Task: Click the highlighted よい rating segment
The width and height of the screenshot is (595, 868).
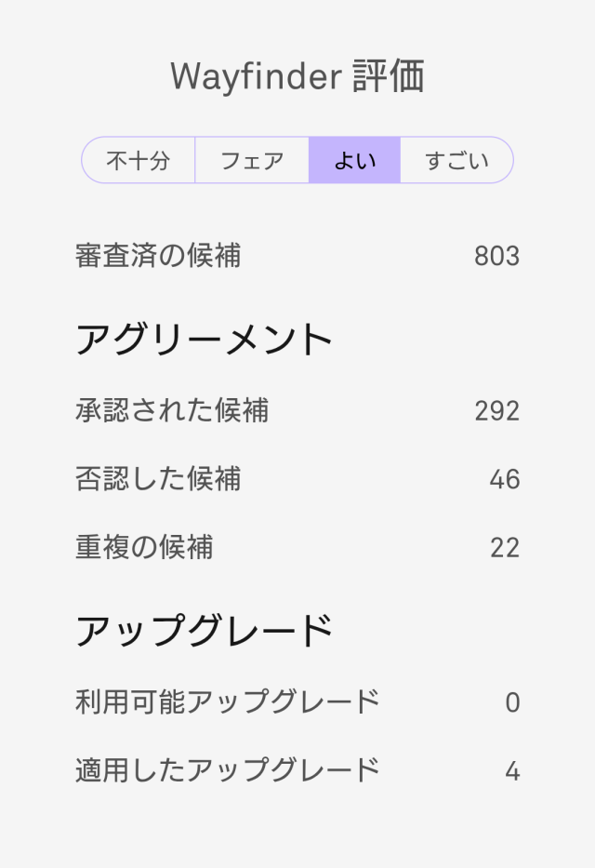Action: coord(354,161)
